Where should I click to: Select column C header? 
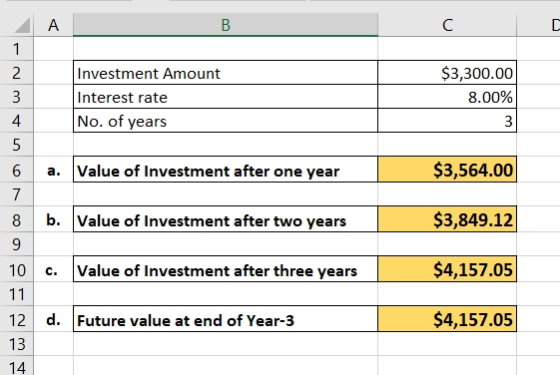tap(447, 25)
